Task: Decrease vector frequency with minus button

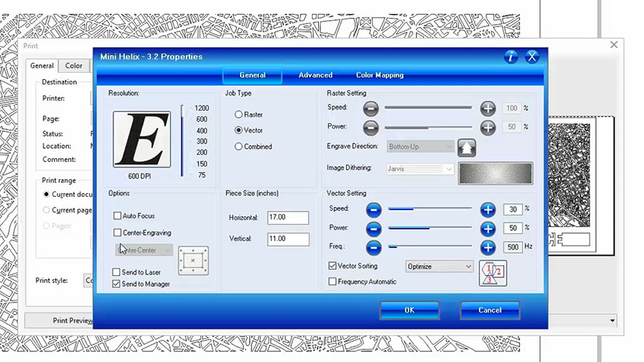Action: click(373, 248)
